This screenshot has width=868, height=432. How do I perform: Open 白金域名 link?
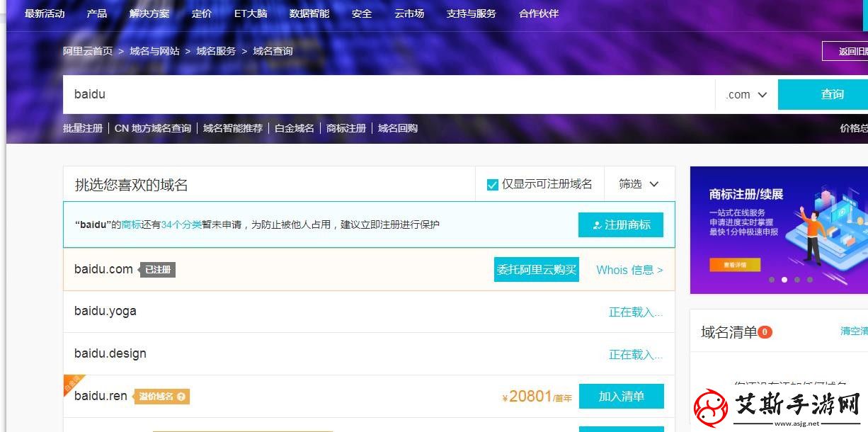[x=295, y=128]
